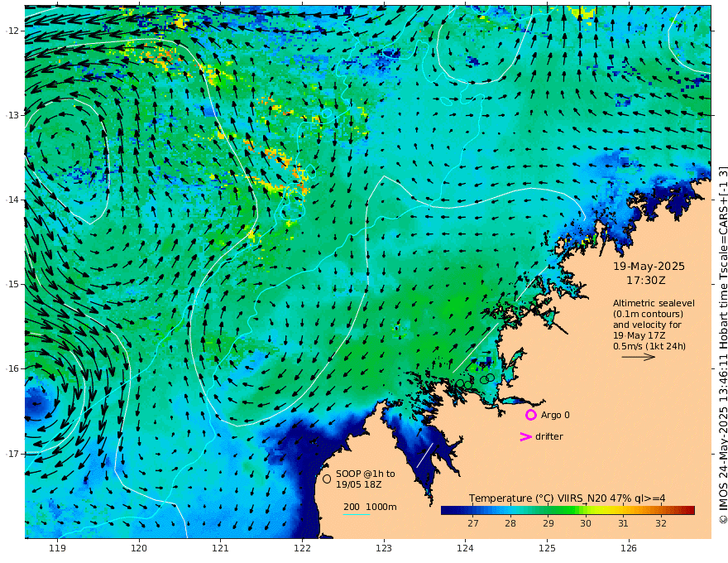This screenshot has width=728, height=563.
Task: Click the latitude axis label -12
Action: pyautogui.click(x=12, y=31)
